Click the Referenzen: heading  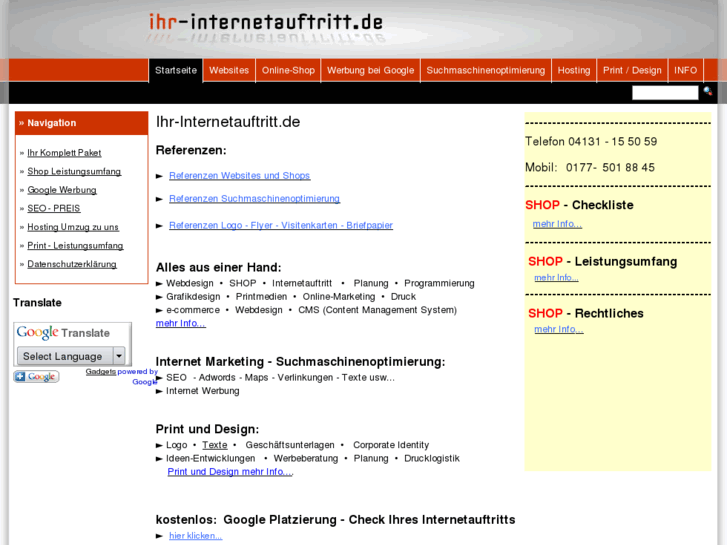(191, 150)
